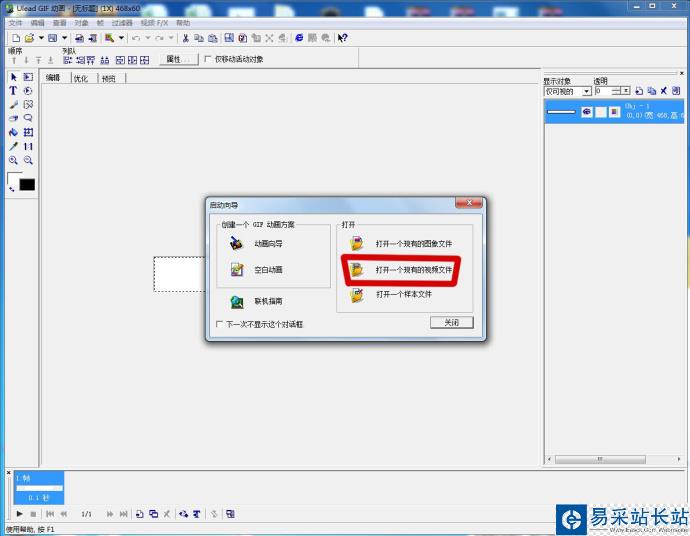Switch to the Edit workspace tab

[x=53, y=78]
